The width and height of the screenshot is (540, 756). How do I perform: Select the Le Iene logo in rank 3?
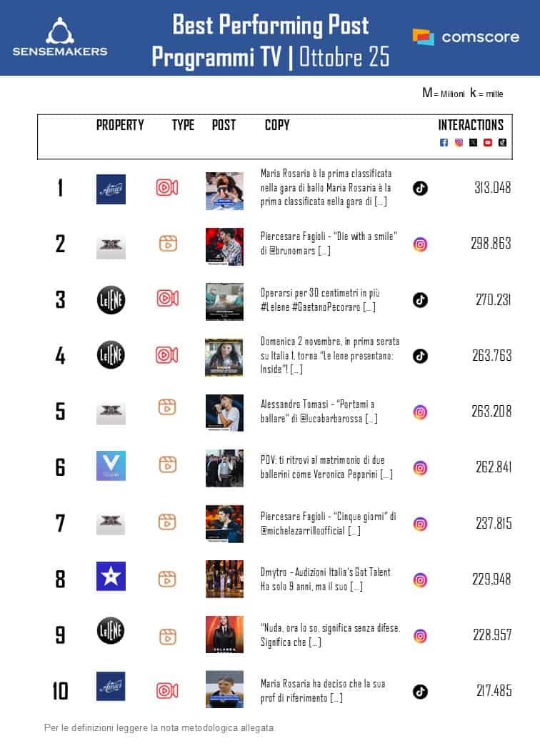point(111,299)
